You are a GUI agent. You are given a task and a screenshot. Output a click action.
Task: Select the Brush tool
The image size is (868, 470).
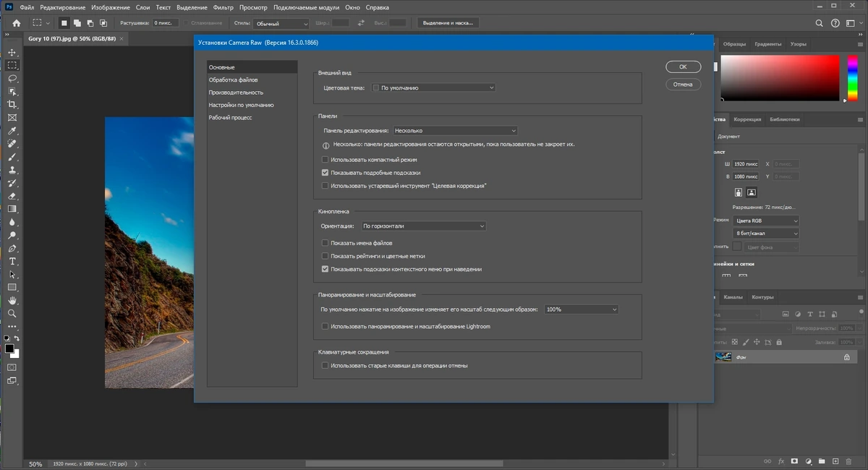click(12, 157)
